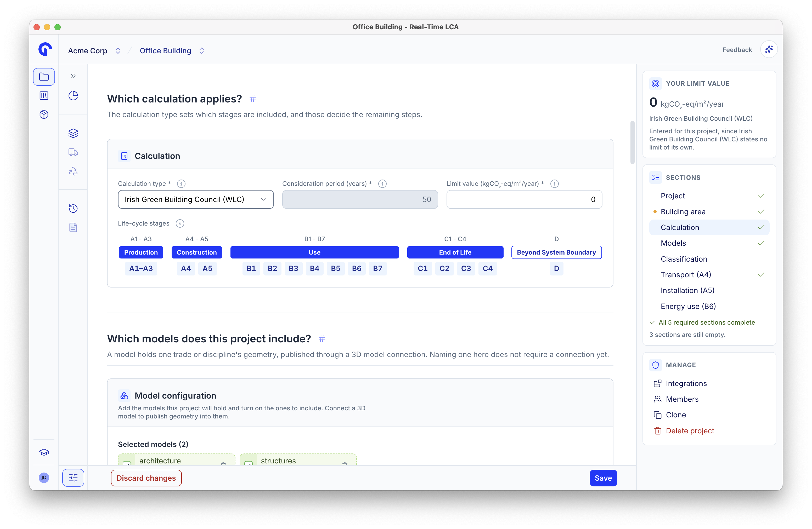Open the recycling icon in sidebar
The width and height of the screenshot is (812, 529).
[73, 171]
